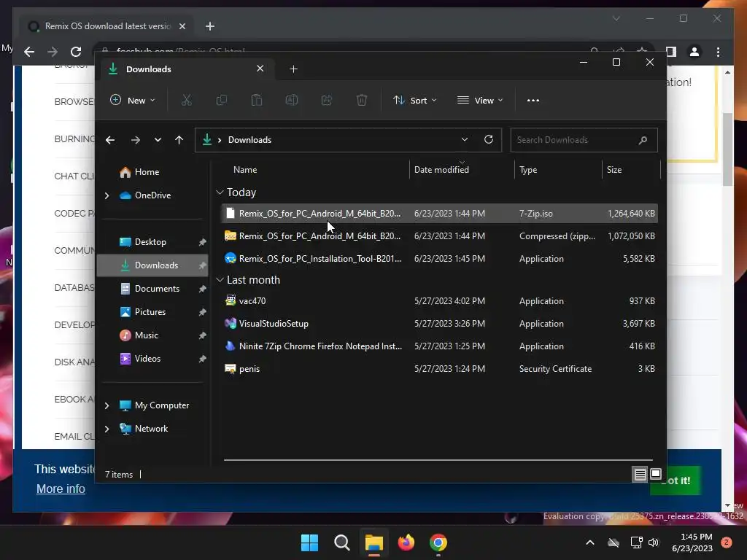The width and height of the screenshot is (747, 560).
Task: Switch to details view in status bar
Action: tap(640, 474)
